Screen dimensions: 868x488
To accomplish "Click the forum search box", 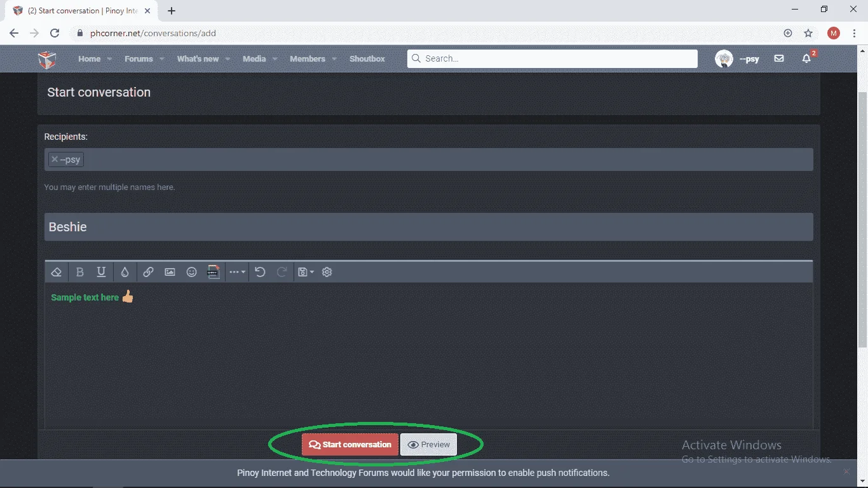I will (x=552, y=58).
